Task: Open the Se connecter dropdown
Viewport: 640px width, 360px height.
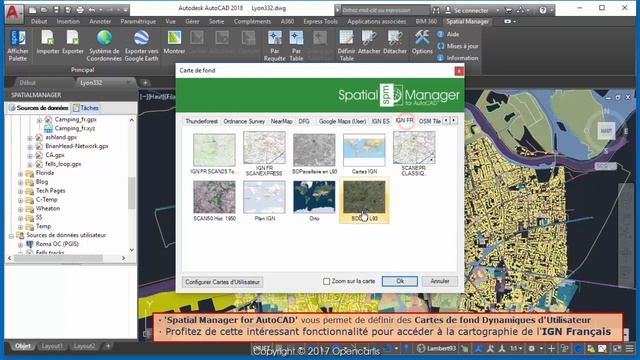Action: click(x=497, y=10)
